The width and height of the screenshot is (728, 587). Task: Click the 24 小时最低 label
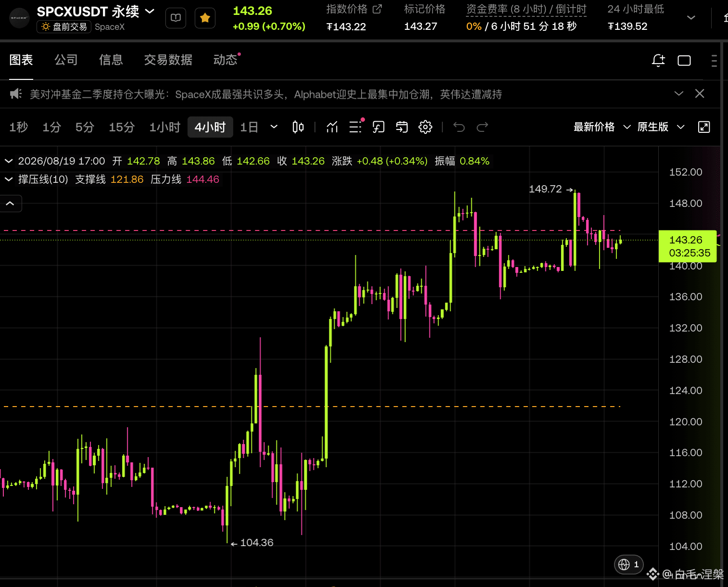tap(636, 9)
